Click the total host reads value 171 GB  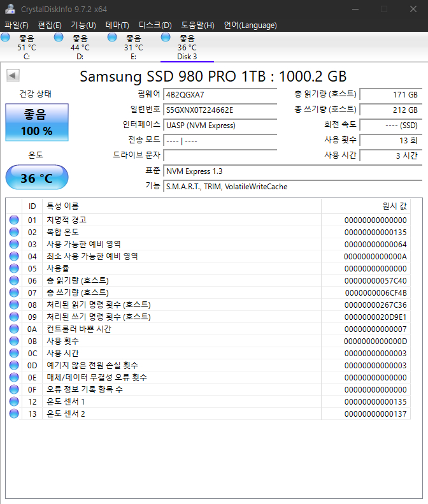(390, 94)
